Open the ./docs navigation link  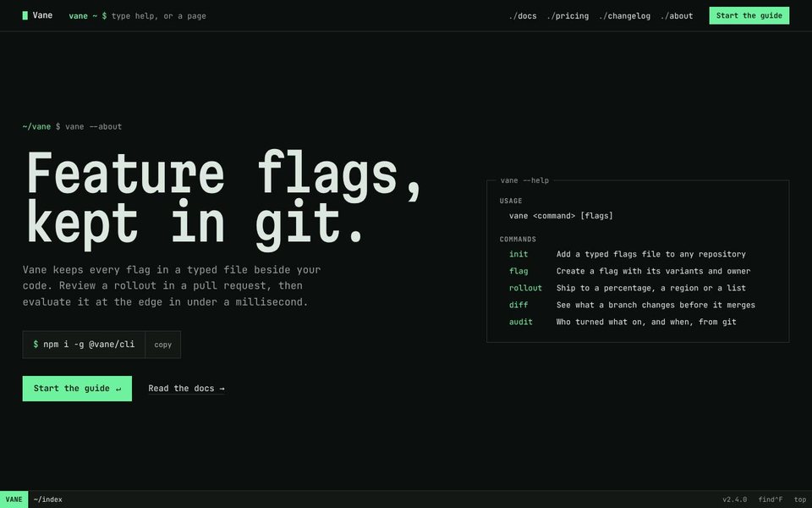pos(523,16)
